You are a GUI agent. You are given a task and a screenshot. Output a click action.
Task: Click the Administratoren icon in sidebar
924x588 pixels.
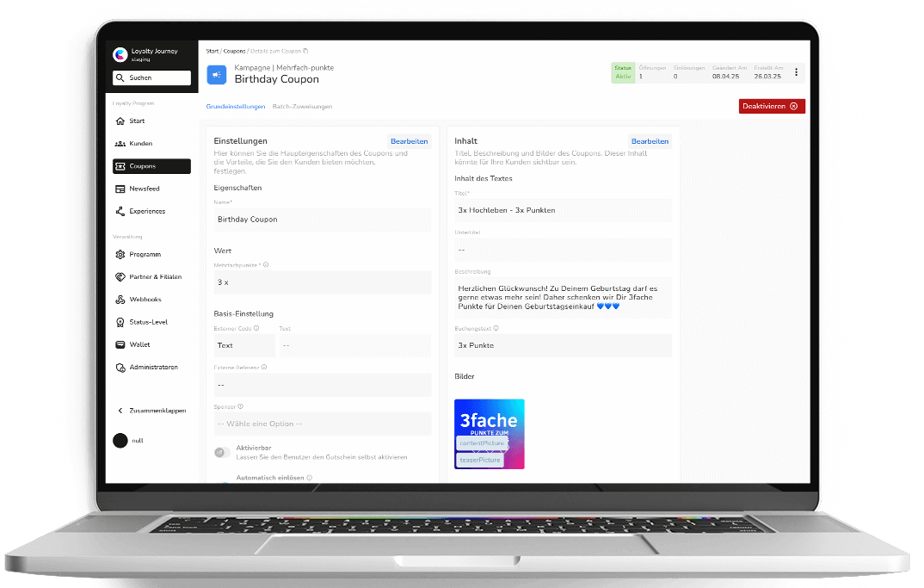tap(120, 368)
